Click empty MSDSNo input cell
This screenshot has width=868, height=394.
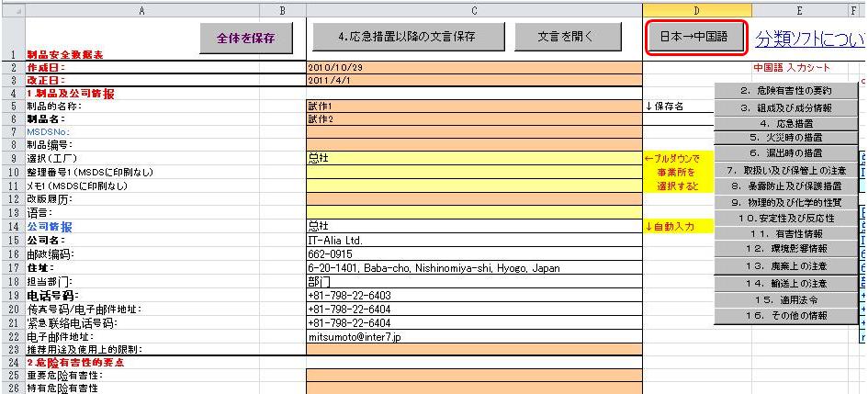click(x=474, y=132)
